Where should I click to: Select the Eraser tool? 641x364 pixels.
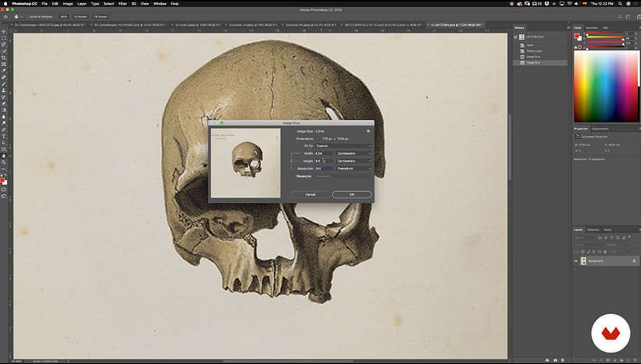4,103
